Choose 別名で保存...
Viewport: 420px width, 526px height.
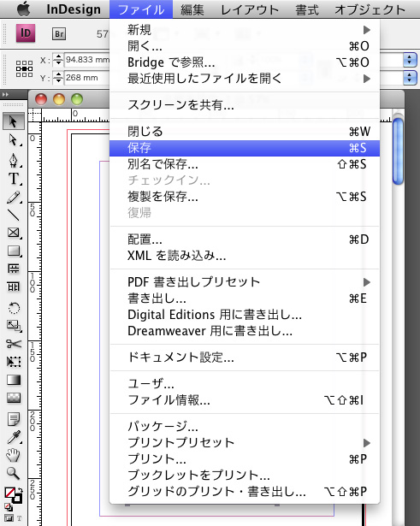click(245, 164)
